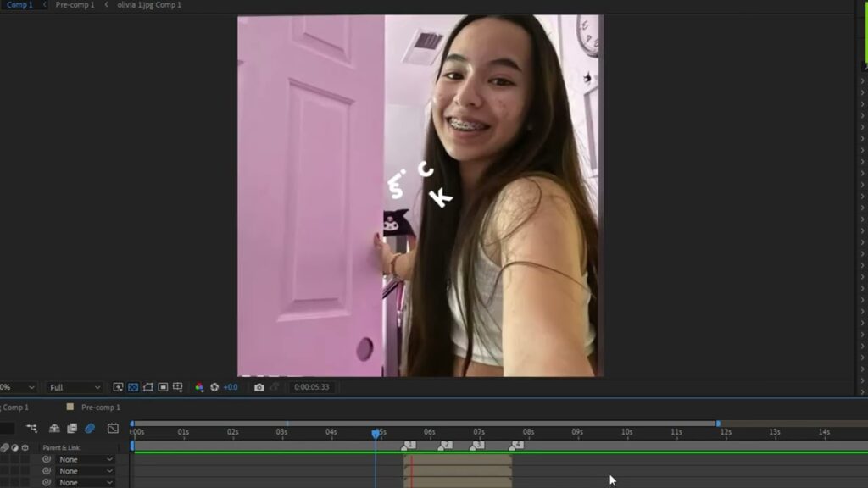Toggle the Transparency Grid

point(133,387)
